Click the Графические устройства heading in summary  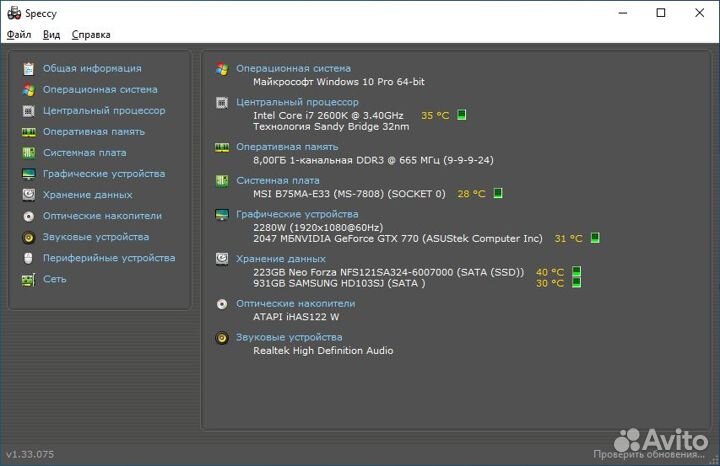(x=297, y=214)
